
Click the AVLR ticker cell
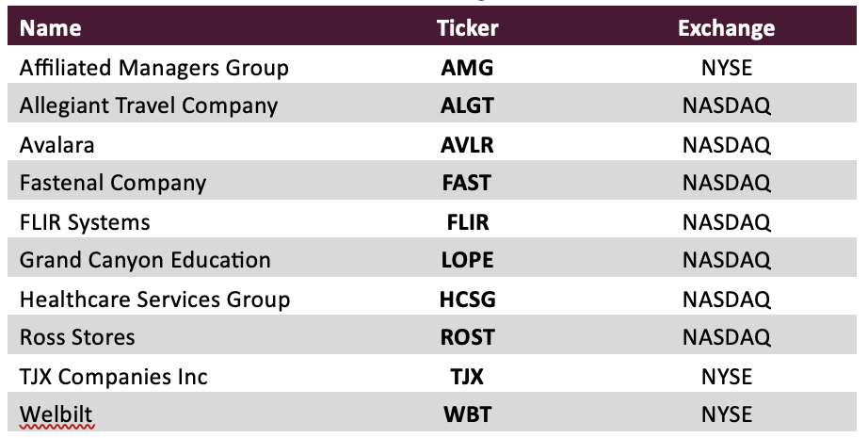click(467, 145)
